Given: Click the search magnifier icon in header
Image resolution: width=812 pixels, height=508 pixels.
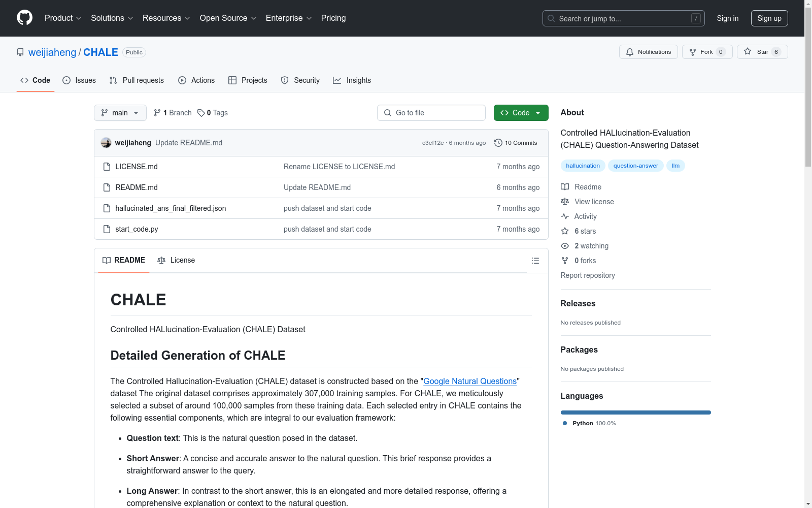Looking at the screenshot, I should coord(551,18).
